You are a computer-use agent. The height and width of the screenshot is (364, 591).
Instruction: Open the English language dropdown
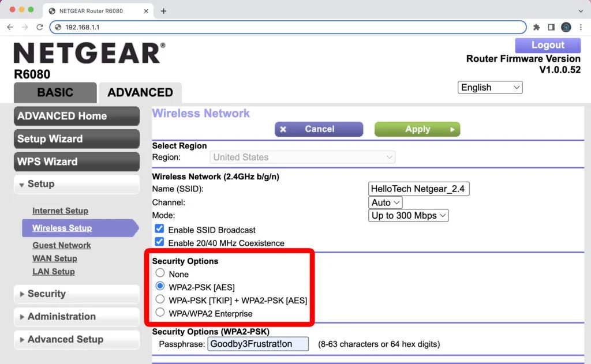[490, 87]
